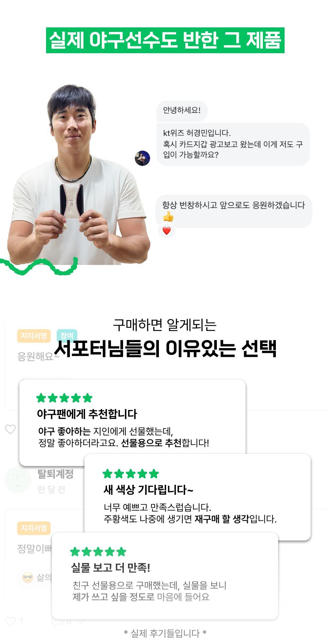The width and height of the screenshot is (330, 644).
Task: Click the thumbs-up emoji in the message
Action: tap(168, 217)
